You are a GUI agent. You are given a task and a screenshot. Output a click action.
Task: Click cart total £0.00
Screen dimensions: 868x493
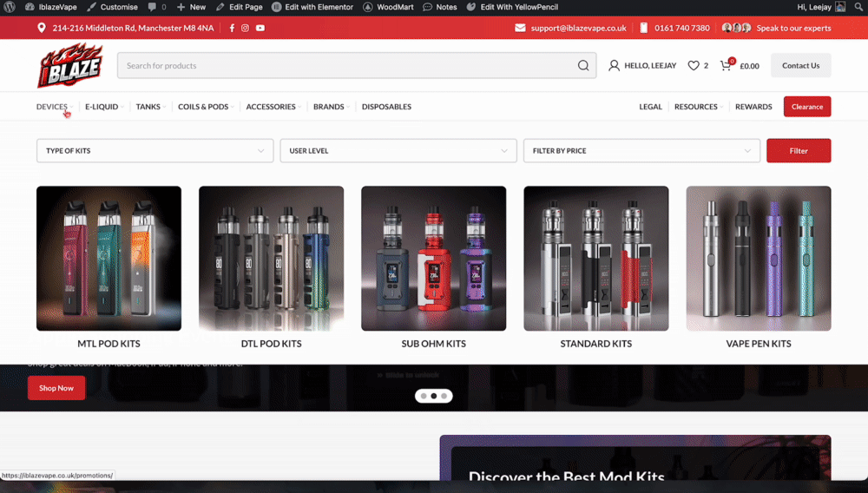coord(750,66)
